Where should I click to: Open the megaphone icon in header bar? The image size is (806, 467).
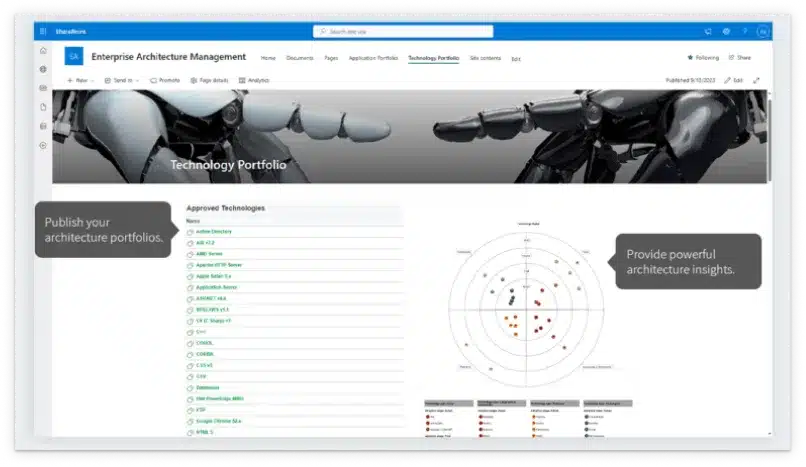click(708, 31)
